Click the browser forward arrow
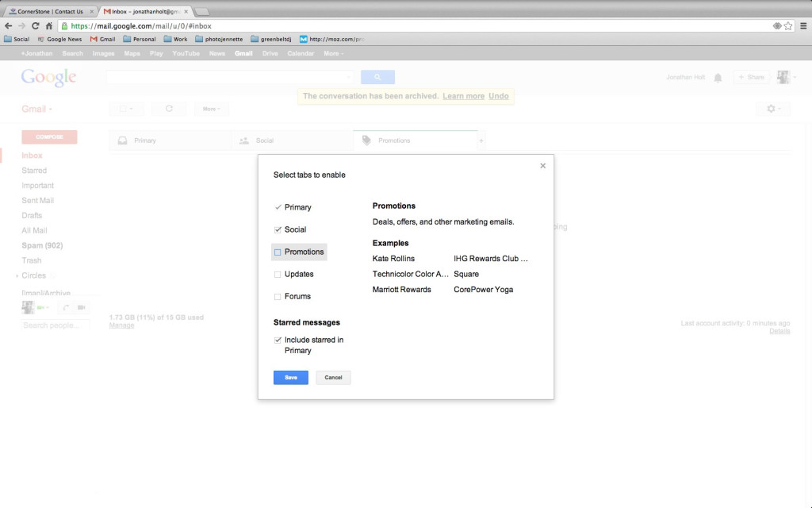Viewport: 812px width, 508px height. click(21, 26)
